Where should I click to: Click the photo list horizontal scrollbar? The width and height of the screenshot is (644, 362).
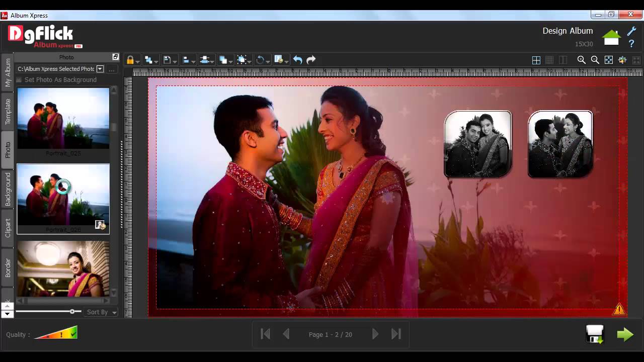pyautogui.click(x=63, y=301)
